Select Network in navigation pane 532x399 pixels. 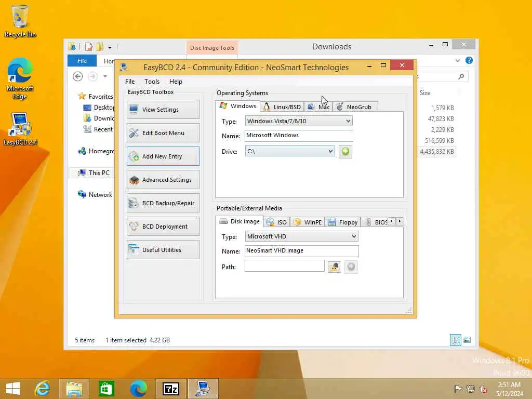pyautogui.click(x=95, y=194)
